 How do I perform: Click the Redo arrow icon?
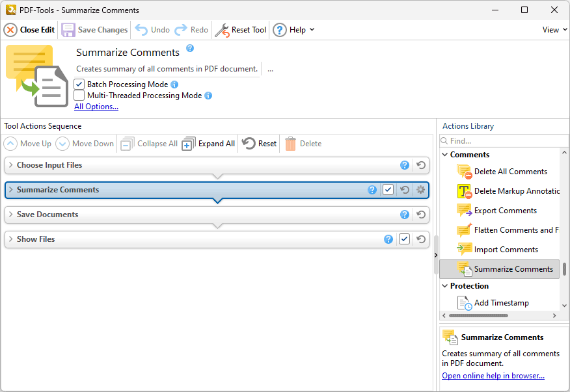coord(181,30)
